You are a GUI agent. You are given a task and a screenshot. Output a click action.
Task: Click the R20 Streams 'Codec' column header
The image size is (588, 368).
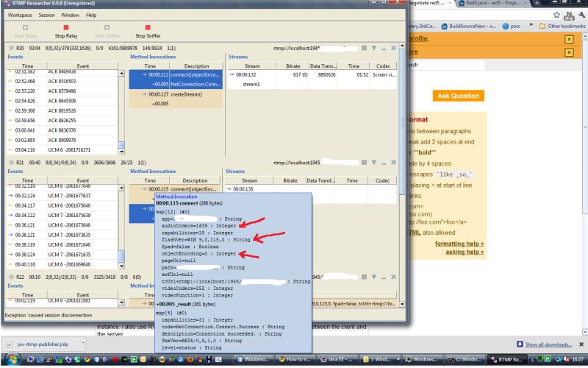[383, 66]
